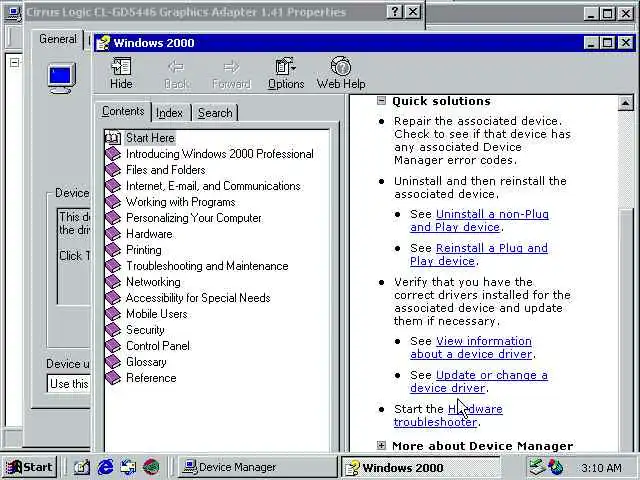
Task: Select General tab in Cirrus Logic Properties
Action: click(x=58, y=39)
